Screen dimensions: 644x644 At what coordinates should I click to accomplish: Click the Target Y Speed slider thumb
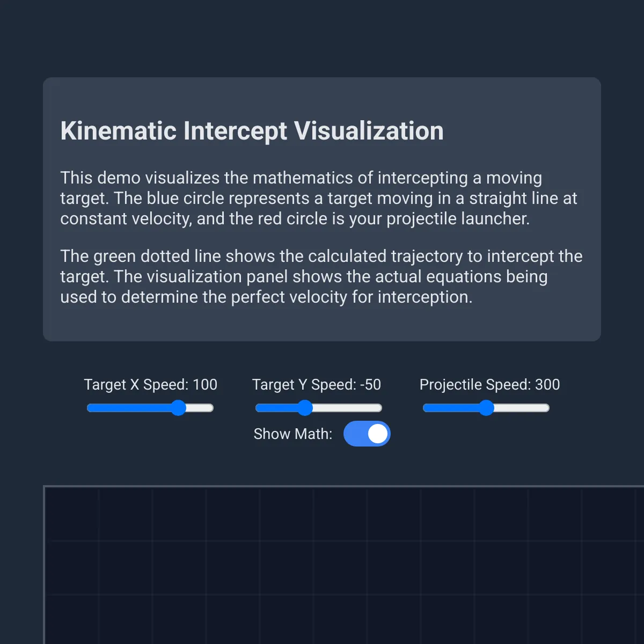pos(305,408)
